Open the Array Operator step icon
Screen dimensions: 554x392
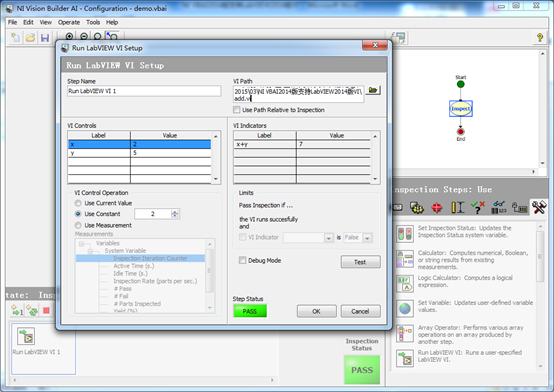405,334
